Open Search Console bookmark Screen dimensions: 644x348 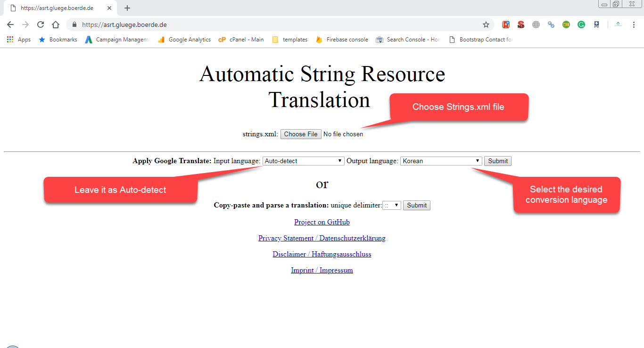tap(408, 40)
